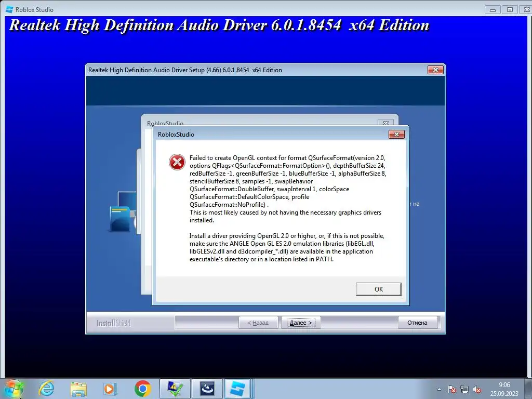Click Отмена in Realtek setup
The height and width of the screenshot is (399, 532).
tap(417, 322)
